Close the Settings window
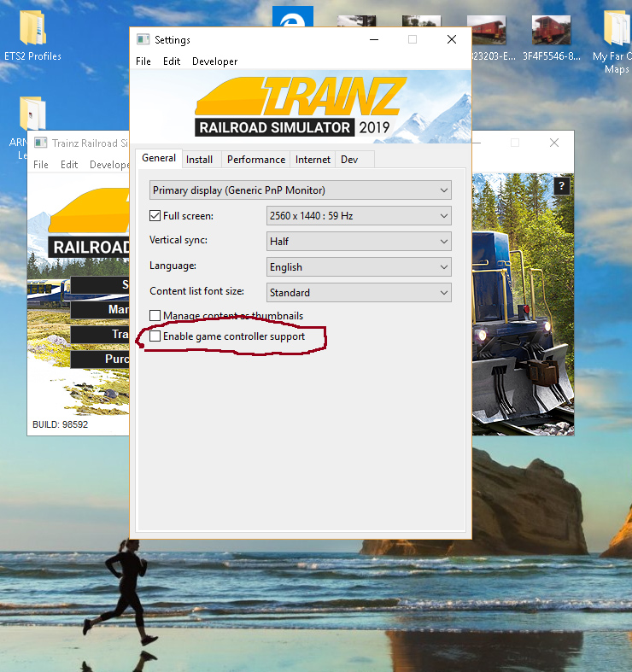Viewport: 632px width, 672px height. coord(452,39)
